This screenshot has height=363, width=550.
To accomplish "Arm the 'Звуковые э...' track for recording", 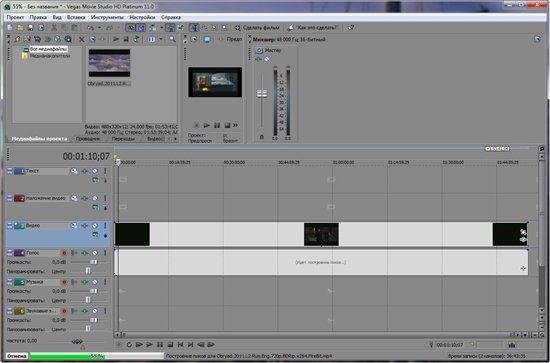I will click(x=64, y=311).
